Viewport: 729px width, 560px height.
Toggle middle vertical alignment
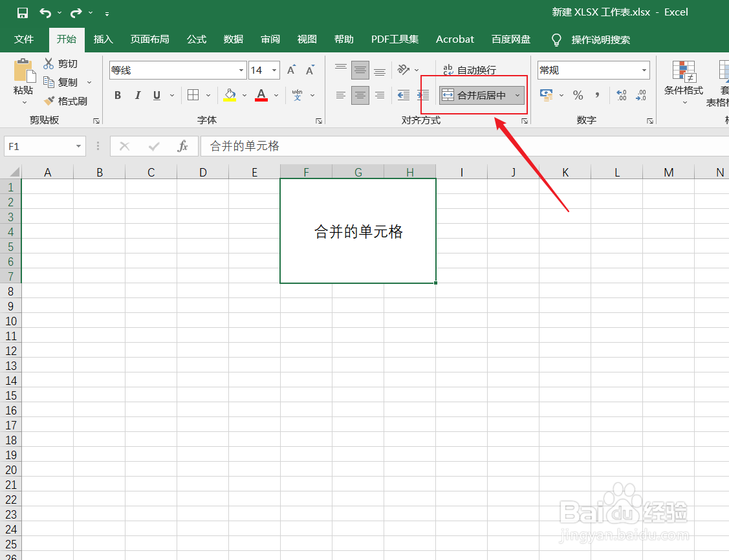pos(360,70)
